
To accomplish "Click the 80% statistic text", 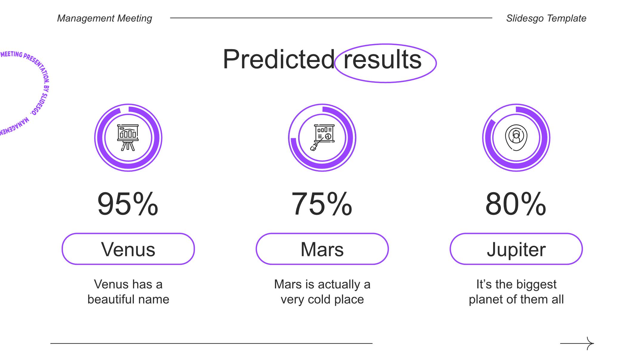I will click(x=516, y=204).
